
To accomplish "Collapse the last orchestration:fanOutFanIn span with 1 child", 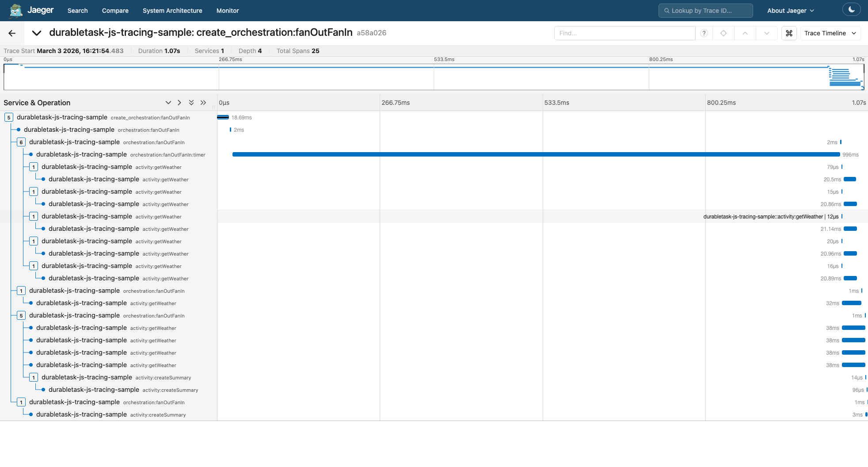I will pos(21,402).
